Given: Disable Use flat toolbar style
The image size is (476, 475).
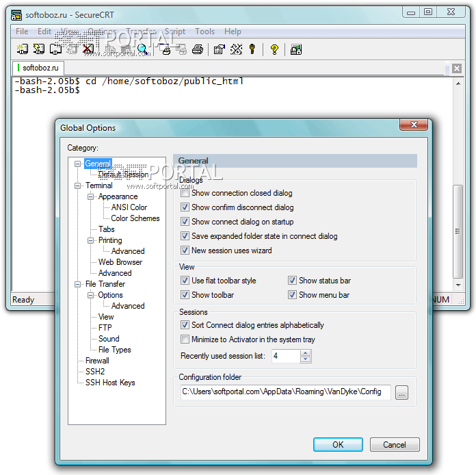Looking at the screenshot, I should pos(185,280).
